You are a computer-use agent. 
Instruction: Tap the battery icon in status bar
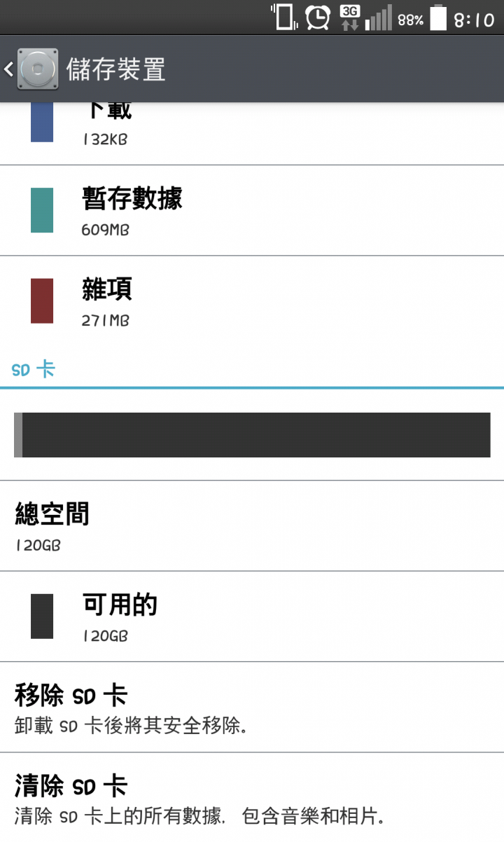point(438,18)
